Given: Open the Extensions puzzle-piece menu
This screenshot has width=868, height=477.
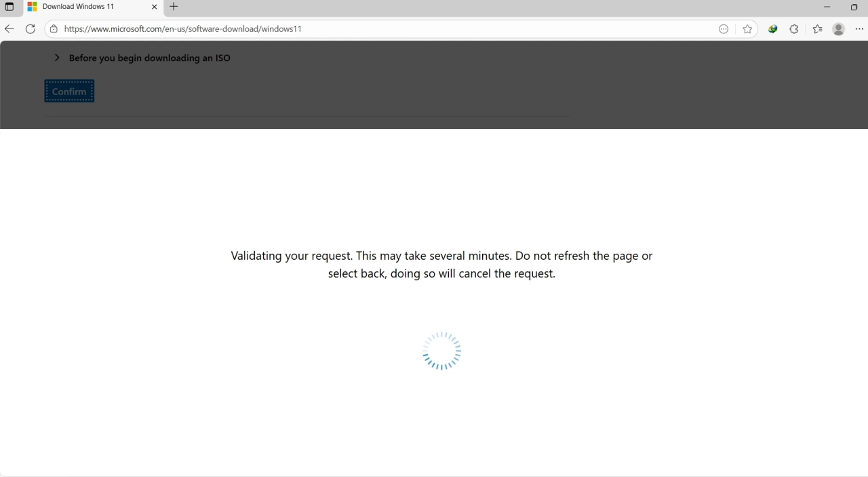Looking at the screenshot, I should tap(794, 28).
